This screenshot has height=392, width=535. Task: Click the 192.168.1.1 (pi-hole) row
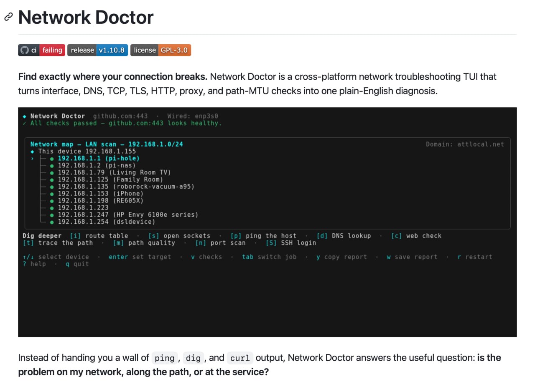pos(99,158)
